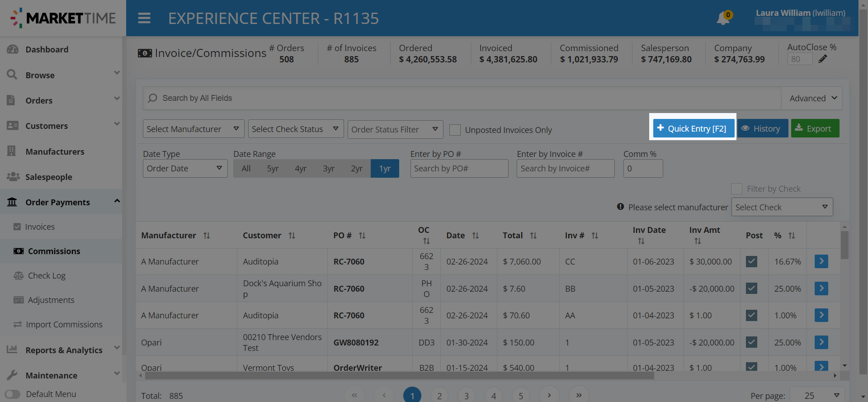Click the AutoClose % edit pencil
Viewport: 868px width, 402px height.
(823, 59)
